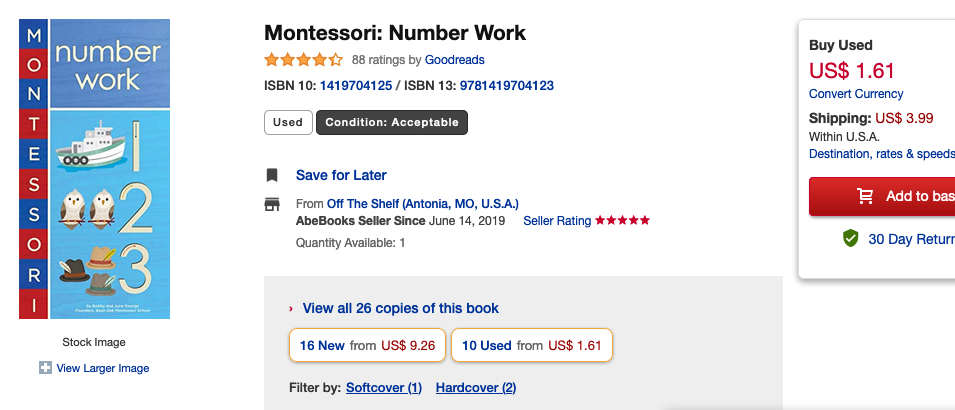Filter copies by Hardcover (2)
Screen dimensions: 955x410
(476, 387)
